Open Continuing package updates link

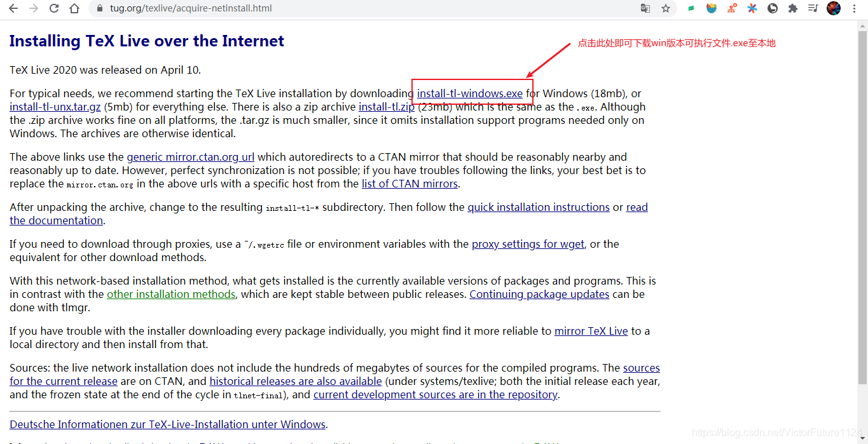click(539, 294)
